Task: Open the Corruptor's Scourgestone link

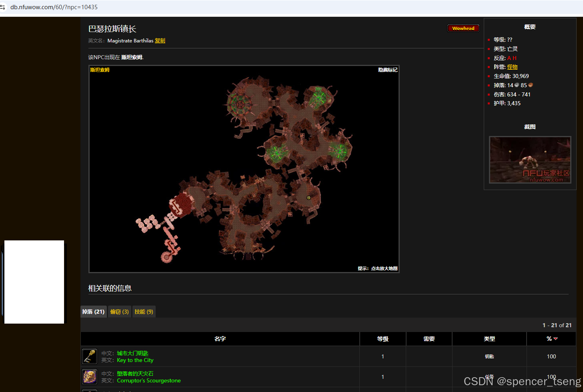Action: (x=149, y=380)
